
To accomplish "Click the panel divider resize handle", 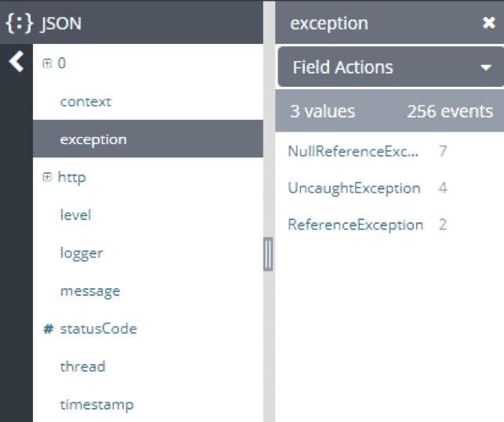I will click(268, 254).
